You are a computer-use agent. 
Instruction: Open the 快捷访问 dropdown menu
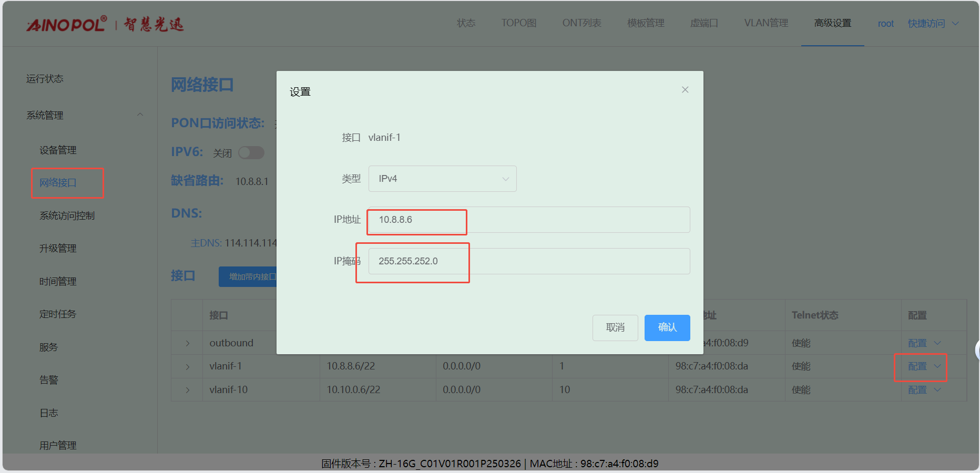point(933,24)
